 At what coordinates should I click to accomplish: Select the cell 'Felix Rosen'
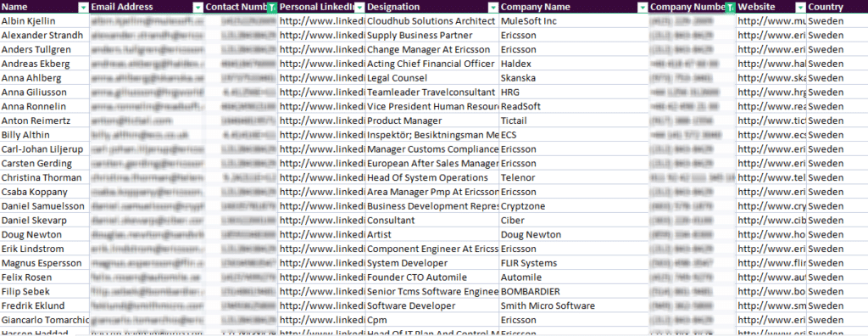(44, 277)
